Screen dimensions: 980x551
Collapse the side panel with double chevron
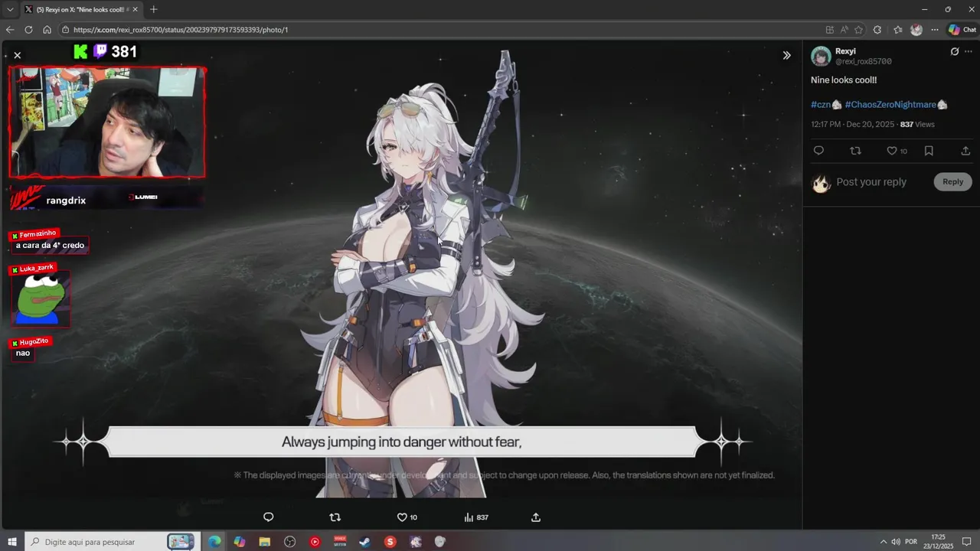[786, 55]
